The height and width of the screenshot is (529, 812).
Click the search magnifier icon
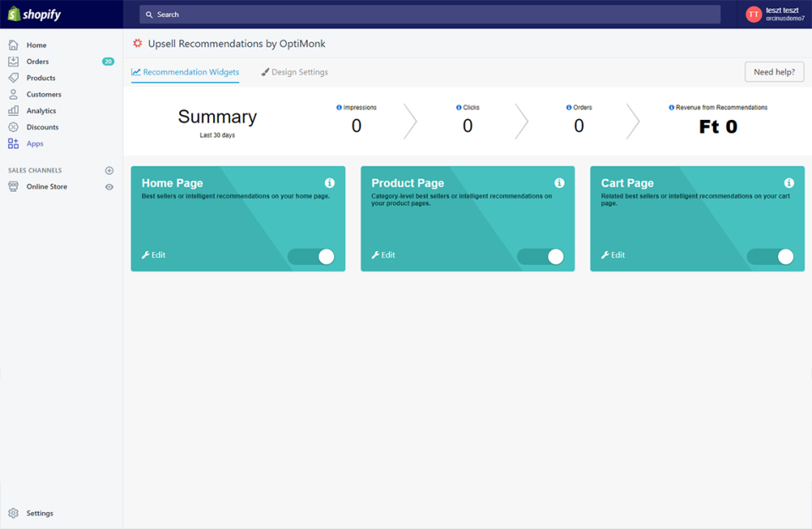149,14
